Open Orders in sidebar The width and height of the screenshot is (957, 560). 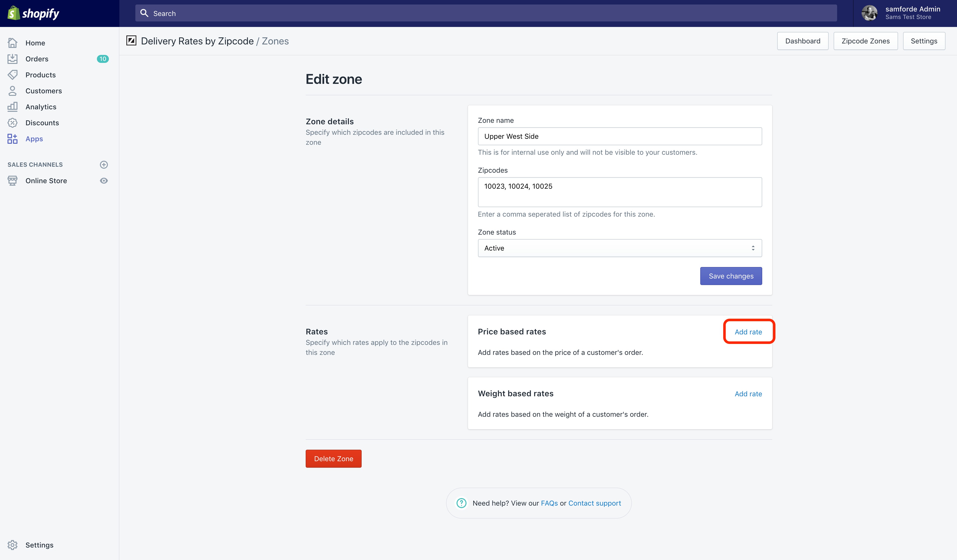37,59
